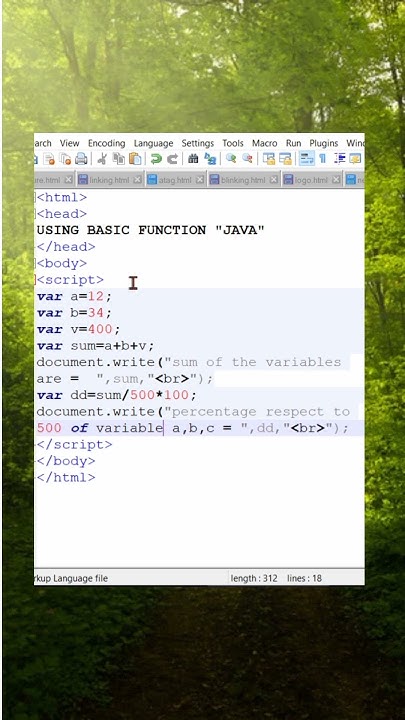Click the line var v=400;
405x720 pixels.
(78, 329)
